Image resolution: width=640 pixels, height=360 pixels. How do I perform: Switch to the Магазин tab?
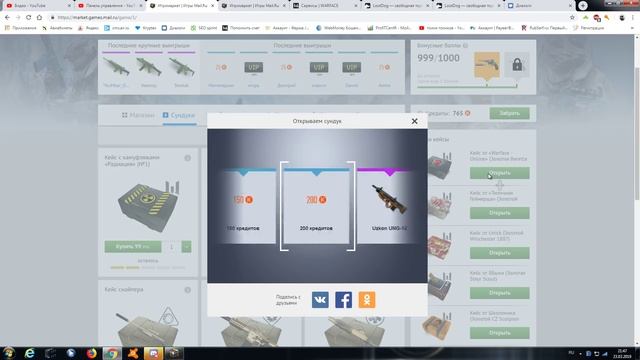[138, 116]
